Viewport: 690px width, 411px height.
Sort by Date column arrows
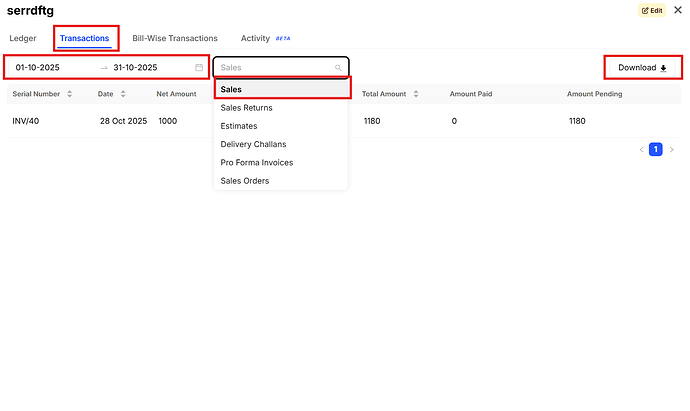coord(123,94)
